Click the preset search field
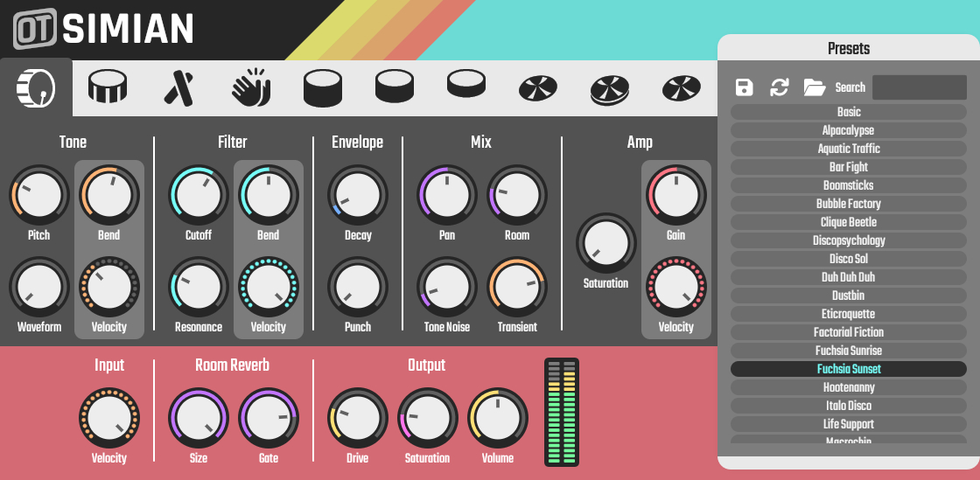Viewport: 980px width, 480px height. [920, 87]
